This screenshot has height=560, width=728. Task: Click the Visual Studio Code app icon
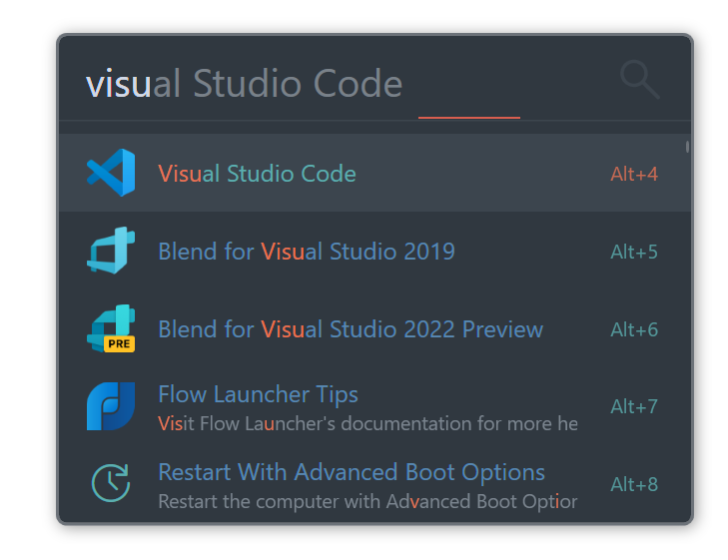(x=111, y=173)
